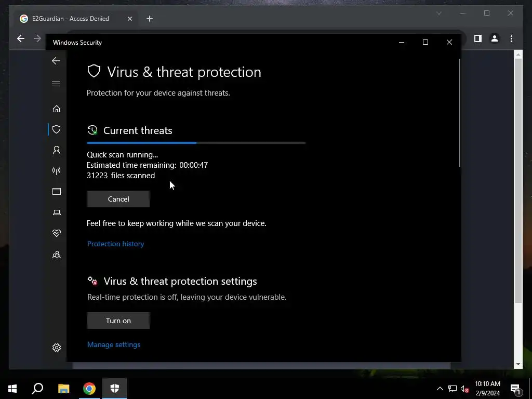Minimize the Windows Security window
Image resolution: width=532 pixels, height=399 pixels.
click(x=402, y=42)
